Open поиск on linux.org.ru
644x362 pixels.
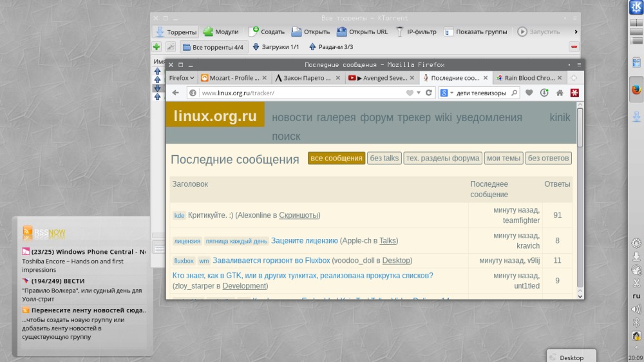[x=286, y=137]
